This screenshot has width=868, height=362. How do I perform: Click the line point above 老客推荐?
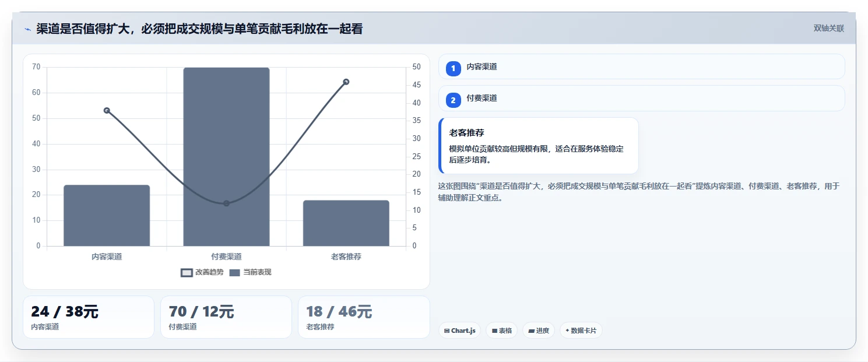coord(346,82)
